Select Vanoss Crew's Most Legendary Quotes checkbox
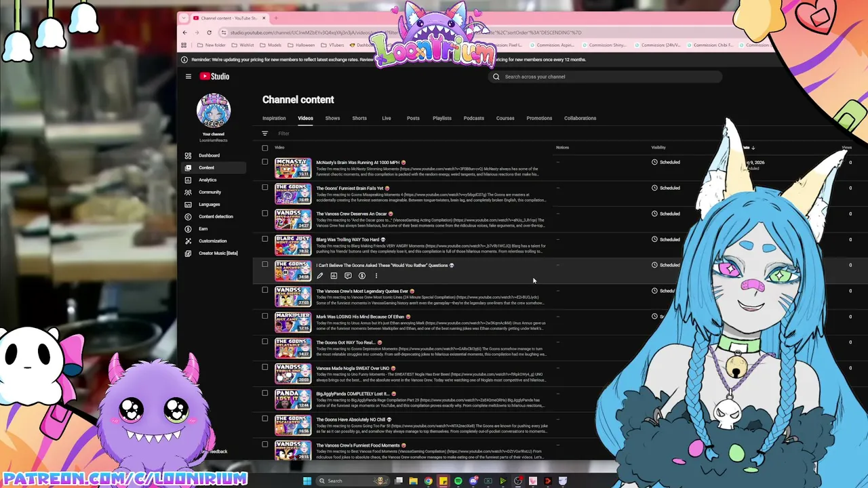This screenshot has height=488, width=868. tap(265, 291)
